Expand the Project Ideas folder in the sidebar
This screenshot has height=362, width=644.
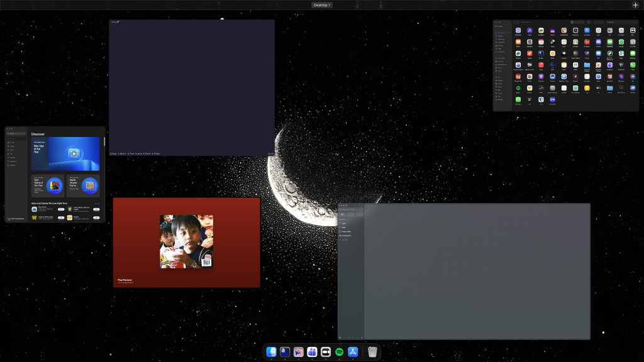point(345,231)
